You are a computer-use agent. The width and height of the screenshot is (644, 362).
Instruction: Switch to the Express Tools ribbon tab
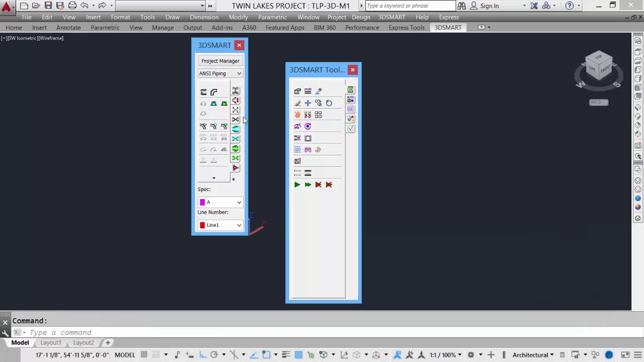point(407,28)
